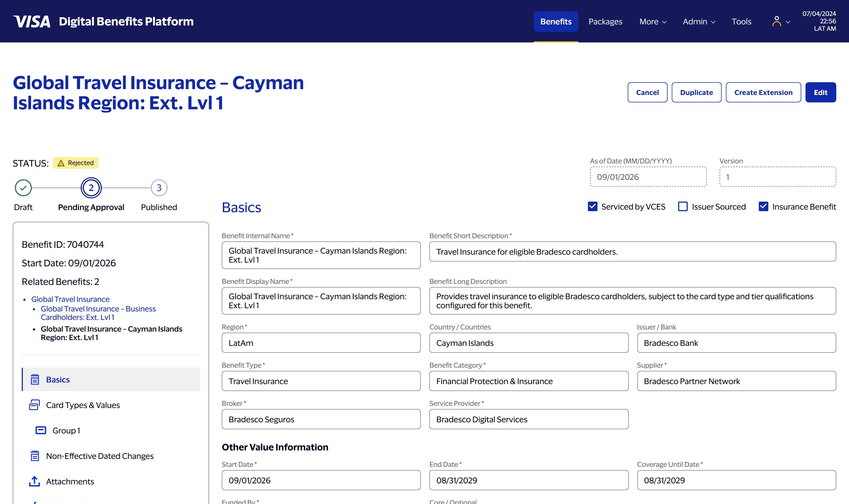Click the Region field showing LatAm
The image size is (849, 504).
pyautogui.click(x=321, y=343)
